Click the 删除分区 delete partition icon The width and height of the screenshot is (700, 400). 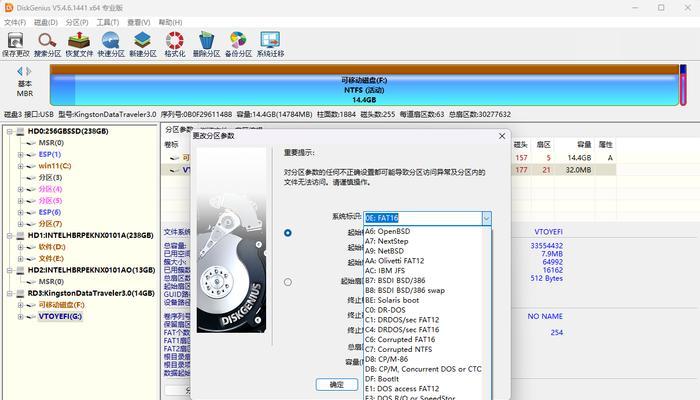coord(206,44)
